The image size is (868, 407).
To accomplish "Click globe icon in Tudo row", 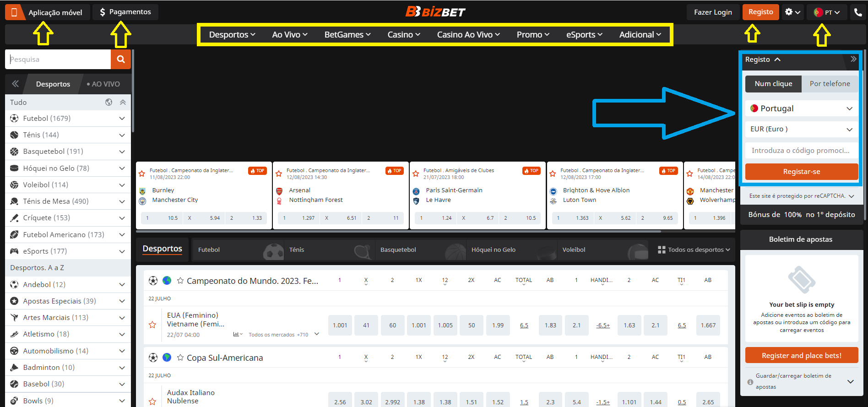I will (x=109, y=102).
